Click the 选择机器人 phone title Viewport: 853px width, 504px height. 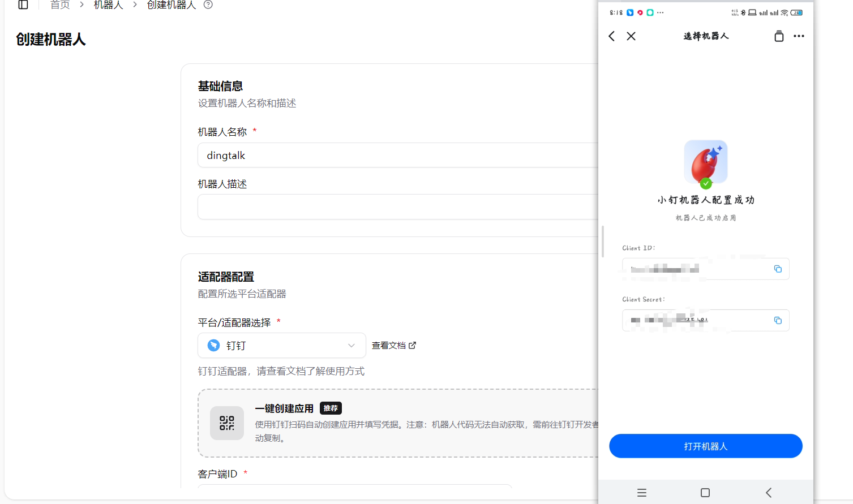click(706, 36)
